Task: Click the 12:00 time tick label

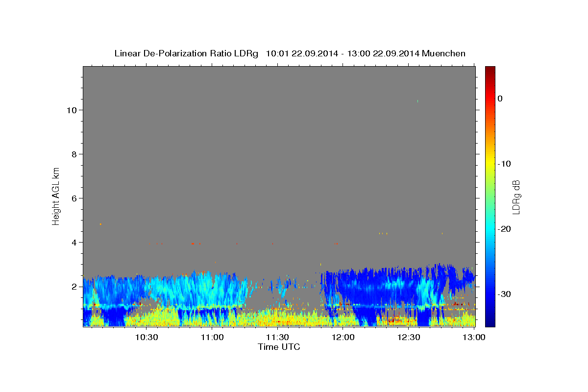Action: [x=343, y=338]
